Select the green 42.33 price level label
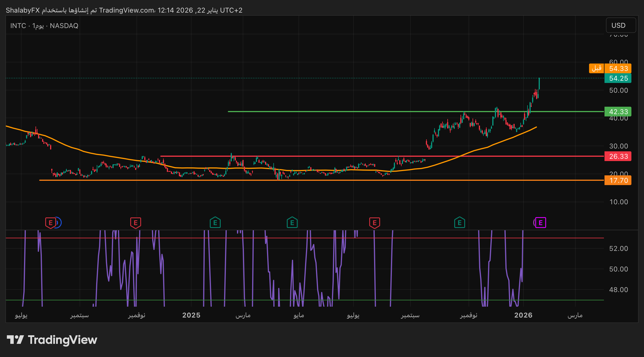 click(618, 112)
